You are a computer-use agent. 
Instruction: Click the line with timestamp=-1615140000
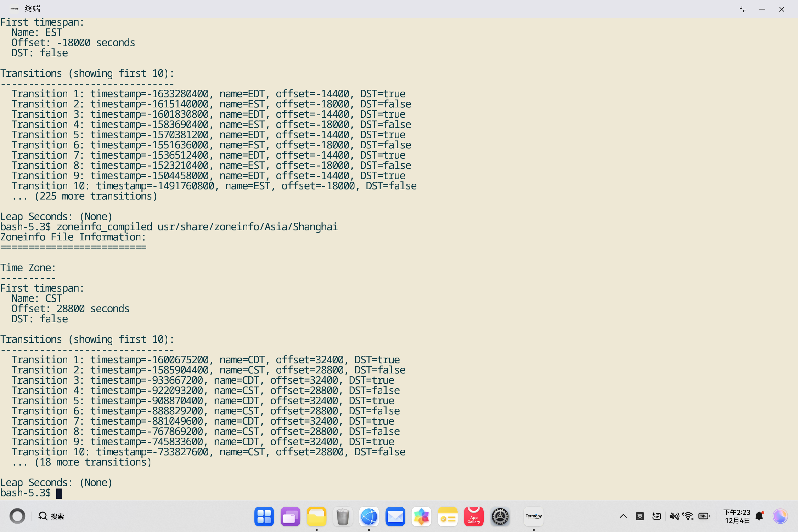(211, 104)
